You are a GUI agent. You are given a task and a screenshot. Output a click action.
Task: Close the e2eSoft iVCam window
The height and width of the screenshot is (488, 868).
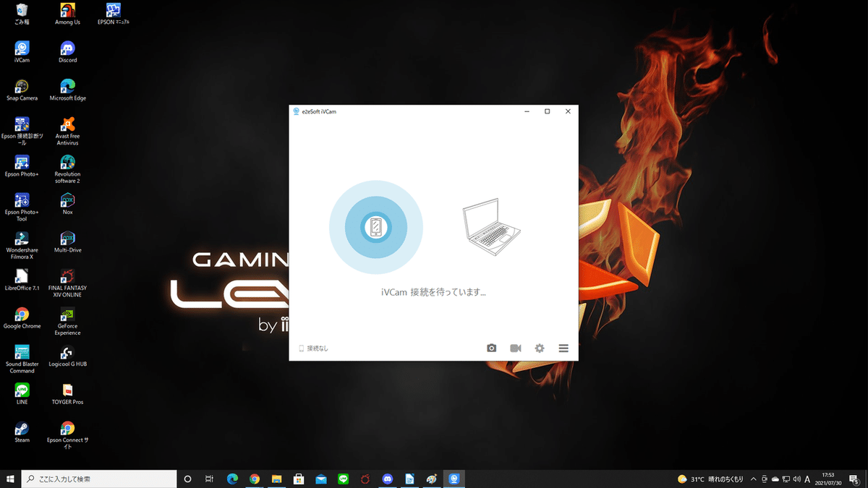click(568, 111)
